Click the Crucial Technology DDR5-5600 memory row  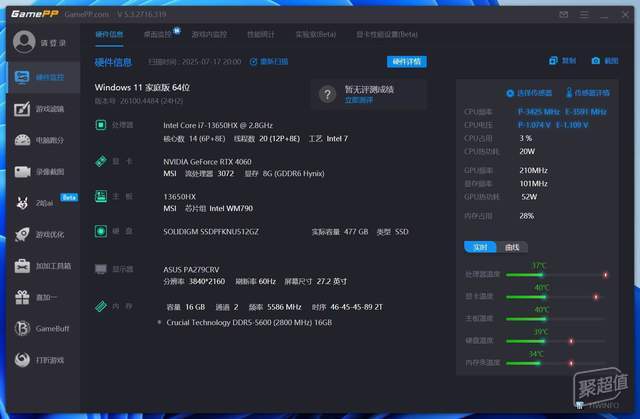tap(249, 322)
